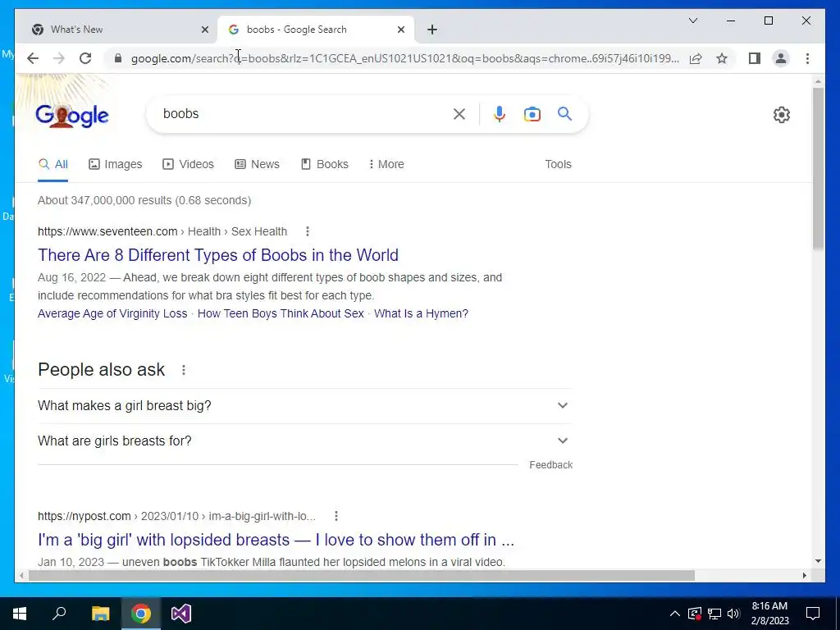Open File Explorer from taskbar
This screenshot has width=840, height=630.
tap(100, 614)
